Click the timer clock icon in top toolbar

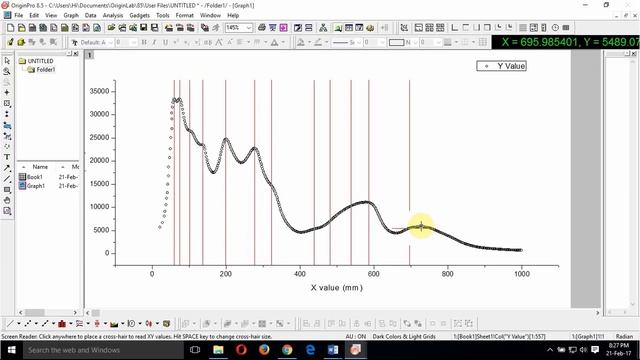pyautogui.click(x=555, y=28)
